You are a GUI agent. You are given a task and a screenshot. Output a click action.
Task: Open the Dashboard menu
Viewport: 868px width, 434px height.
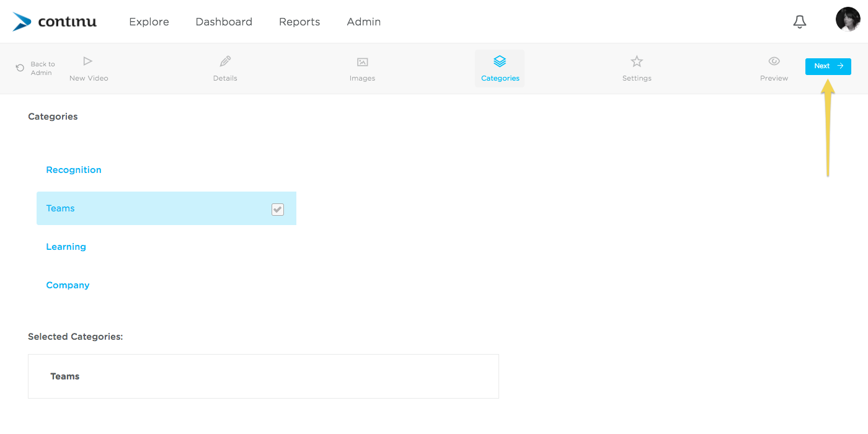coord(224,22)
